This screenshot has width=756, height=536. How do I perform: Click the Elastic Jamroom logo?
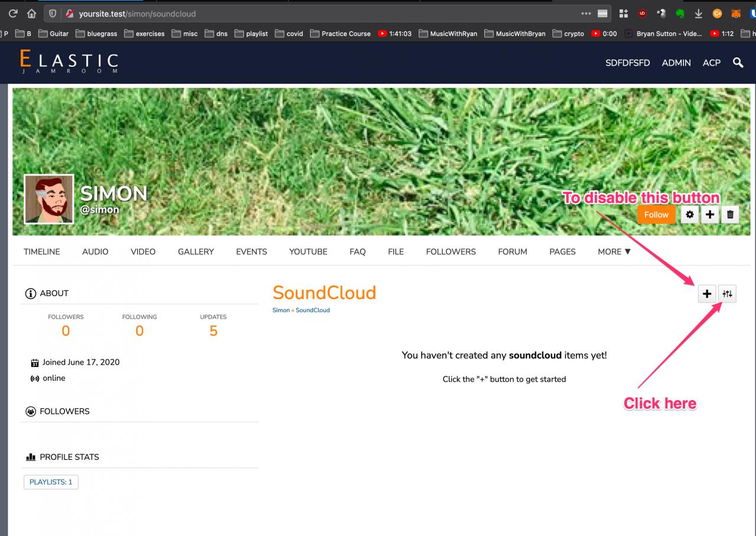(69, 62)
